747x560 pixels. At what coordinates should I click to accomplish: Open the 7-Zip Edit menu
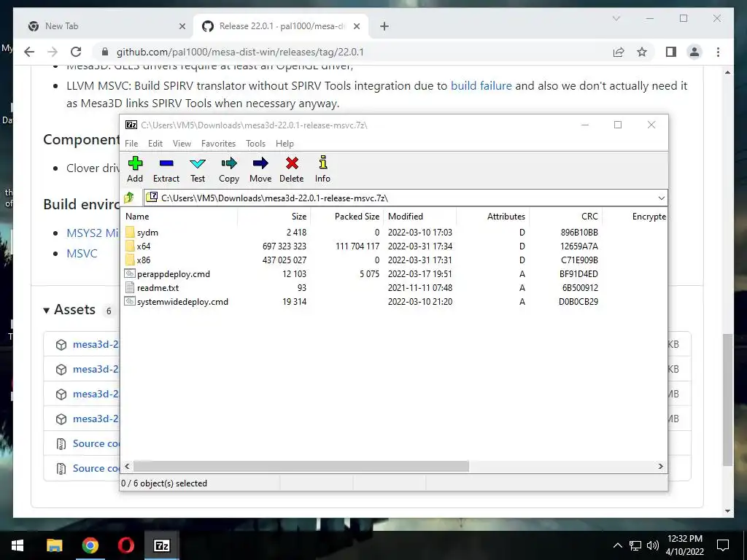(155, 144)
